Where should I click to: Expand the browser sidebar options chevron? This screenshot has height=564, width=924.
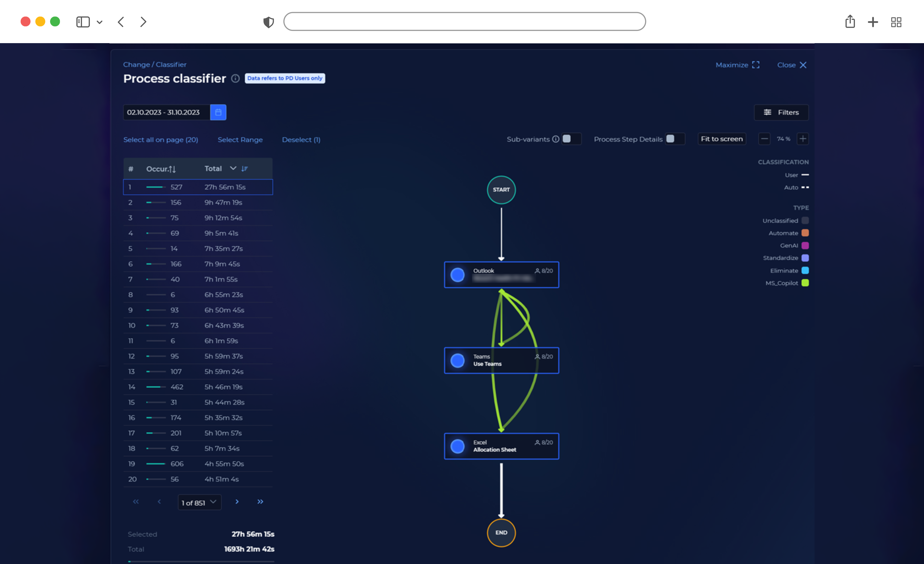click(99, 22)
